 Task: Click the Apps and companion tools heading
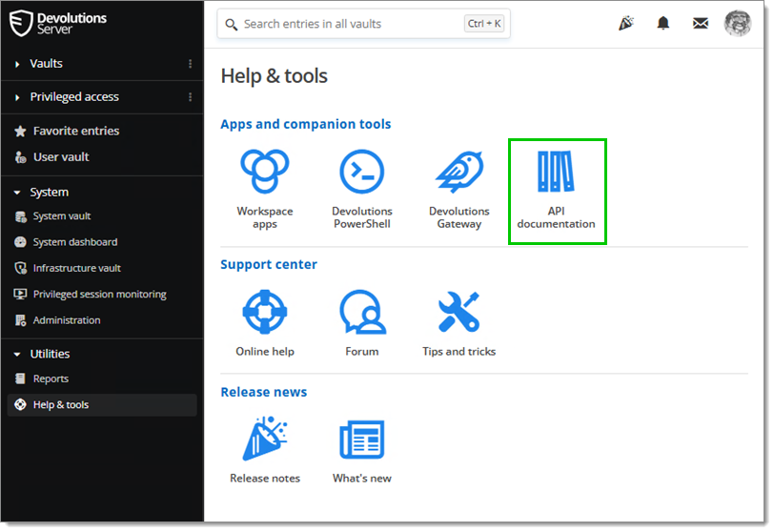(306, 124)
